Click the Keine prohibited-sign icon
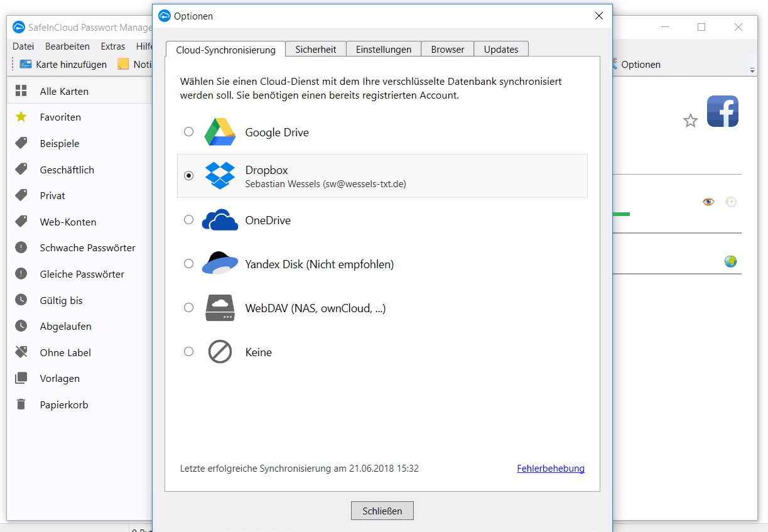 click(220, 352)
